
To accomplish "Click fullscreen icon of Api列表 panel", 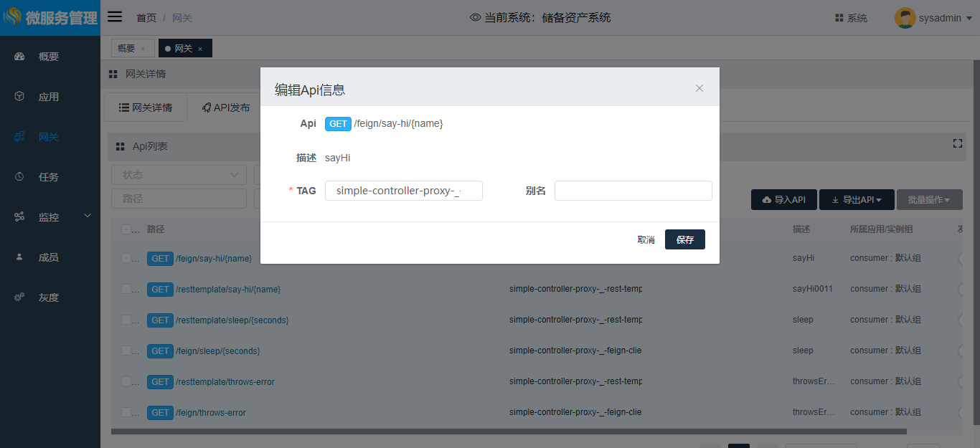I will [957, 143].
